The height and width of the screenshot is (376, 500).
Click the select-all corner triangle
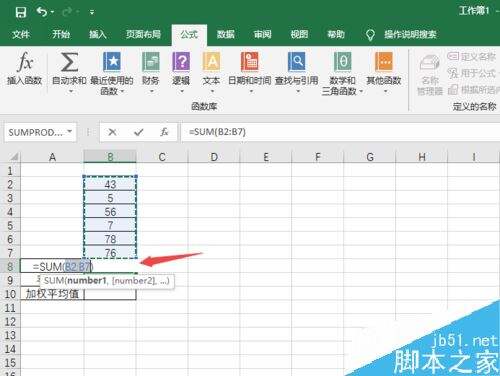[13, 156]
